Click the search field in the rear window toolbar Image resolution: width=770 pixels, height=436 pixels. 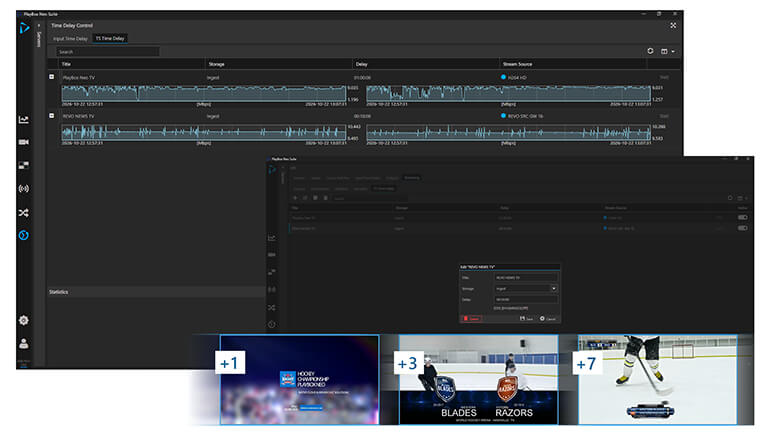[x=369, y=198]
